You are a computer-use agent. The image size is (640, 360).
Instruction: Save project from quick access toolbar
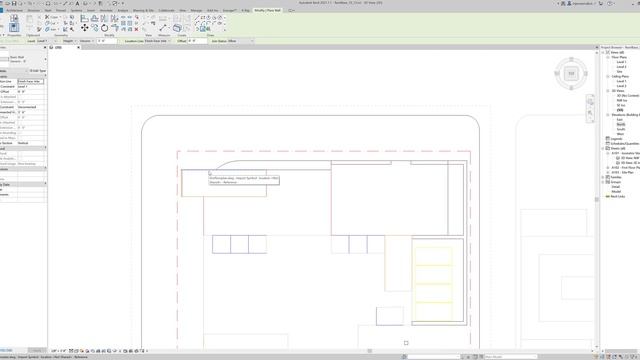tap(13, 3)
